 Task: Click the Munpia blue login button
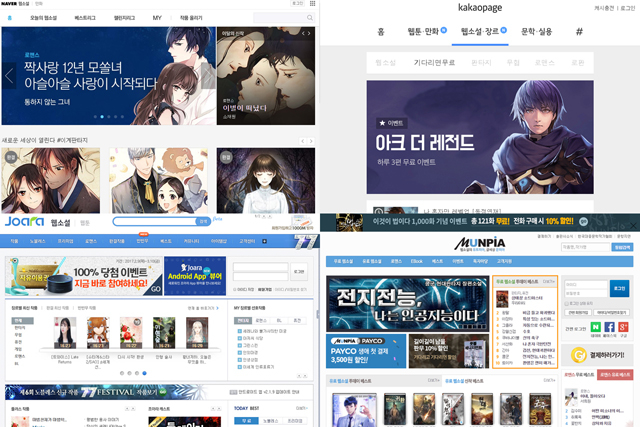pyautogui.click(x=619, y=289)
